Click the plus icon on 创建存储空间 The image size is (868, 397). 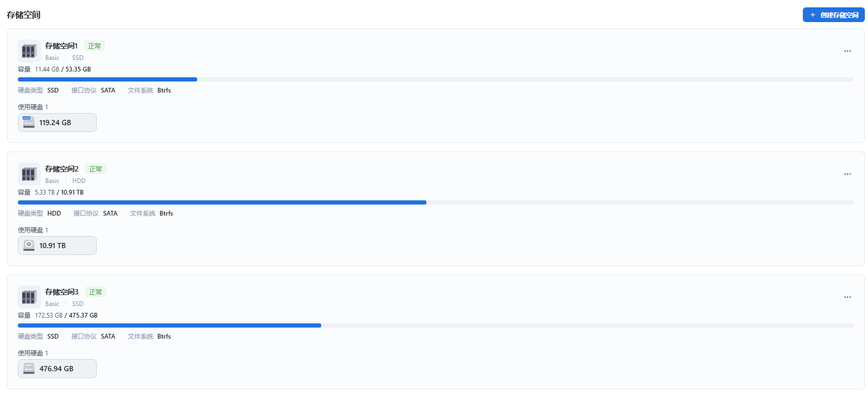tap(813, 15)
